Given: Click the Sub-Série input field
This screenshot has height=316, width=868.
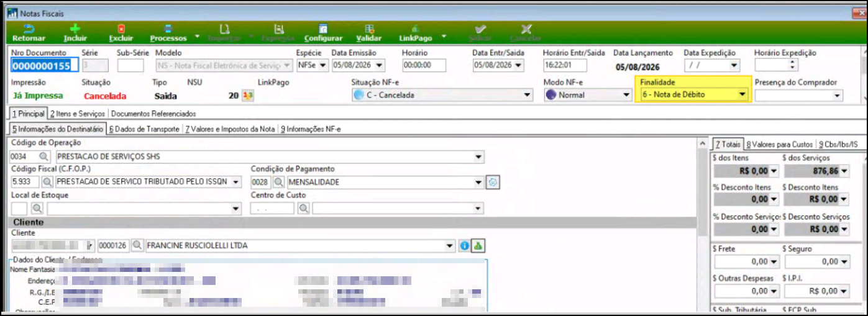Looking at the screenshot, I should click(130, 65).
